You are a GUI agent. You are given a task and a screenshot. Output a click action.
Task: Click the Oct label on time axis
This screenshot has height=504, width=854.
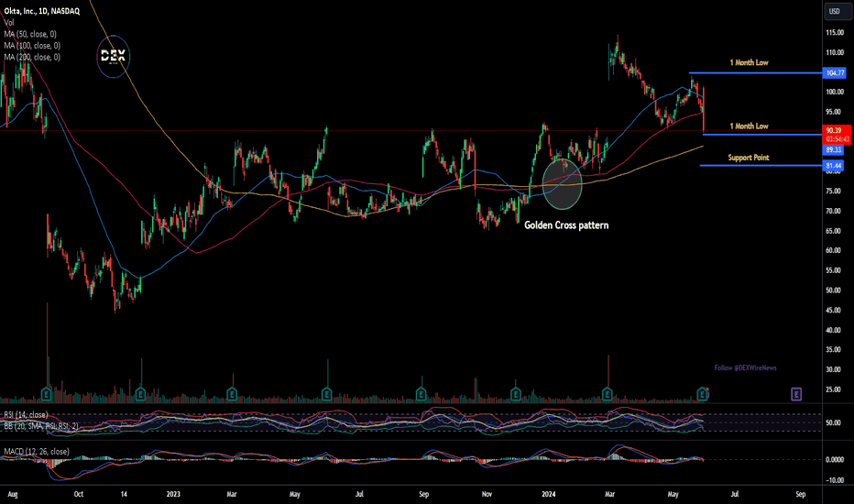(79, 494)
